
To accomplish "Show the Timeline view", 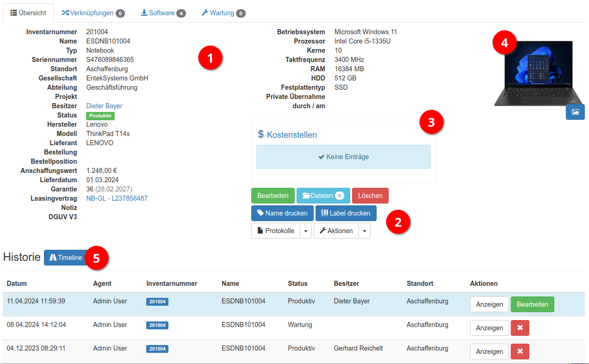I will (x=66, y=258).
